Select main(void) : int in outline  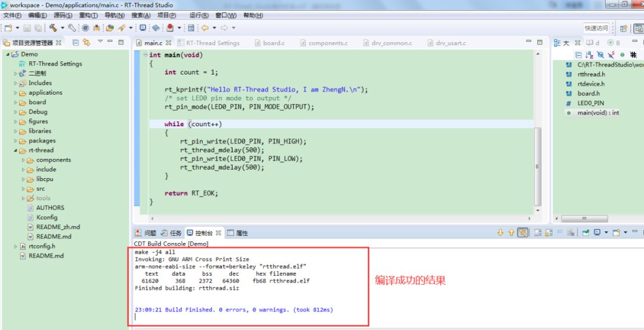pos(593,113)
